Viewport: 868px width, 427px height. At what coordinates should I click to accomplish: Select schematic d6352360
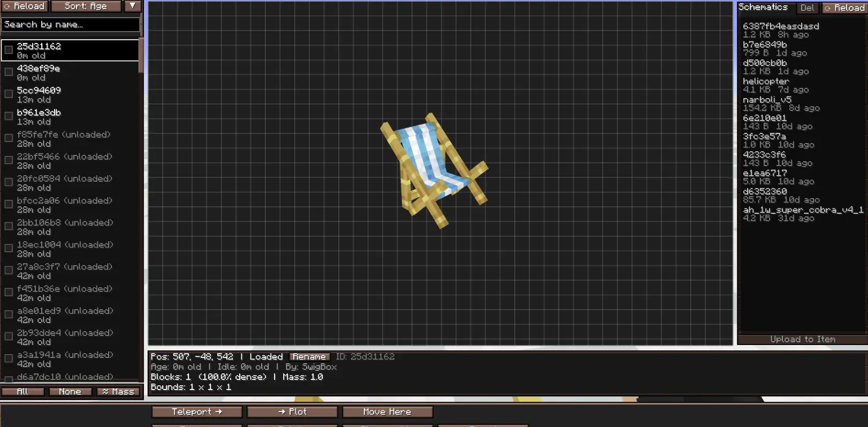[802, 195]
